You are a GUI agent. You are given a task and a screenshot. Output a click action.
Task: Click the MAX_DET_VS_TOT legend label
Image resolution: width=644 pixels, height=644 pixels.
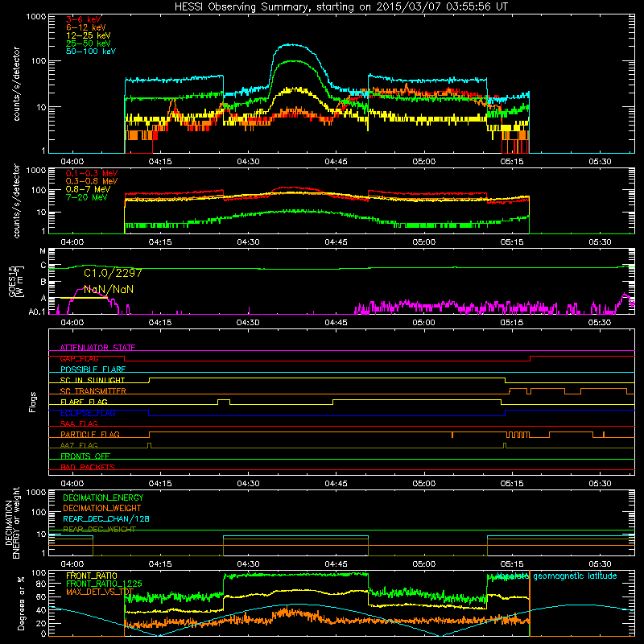(x=100, y=592)
